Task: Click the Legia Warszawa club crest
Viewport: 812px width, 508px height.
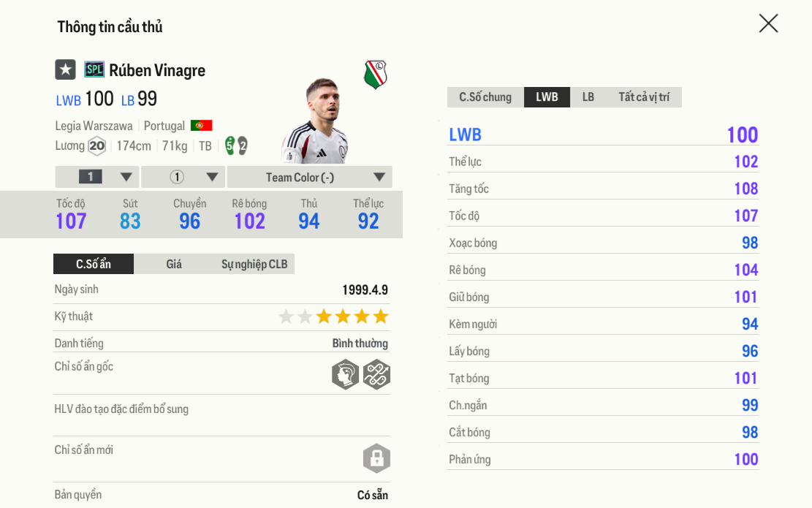Action: click(x=375, y=75)
